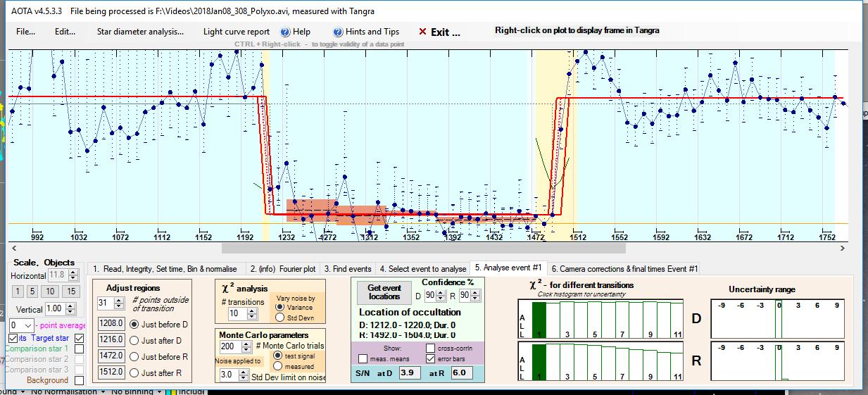
Task: Switch to the 3. Find events tab
Action: coord(348,269)
